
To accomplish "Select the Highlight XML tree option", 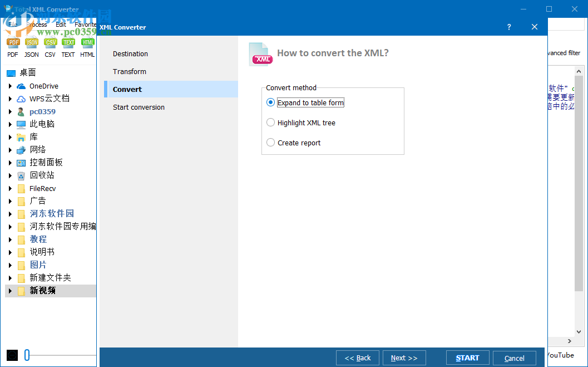I will [x=270, y=123].
